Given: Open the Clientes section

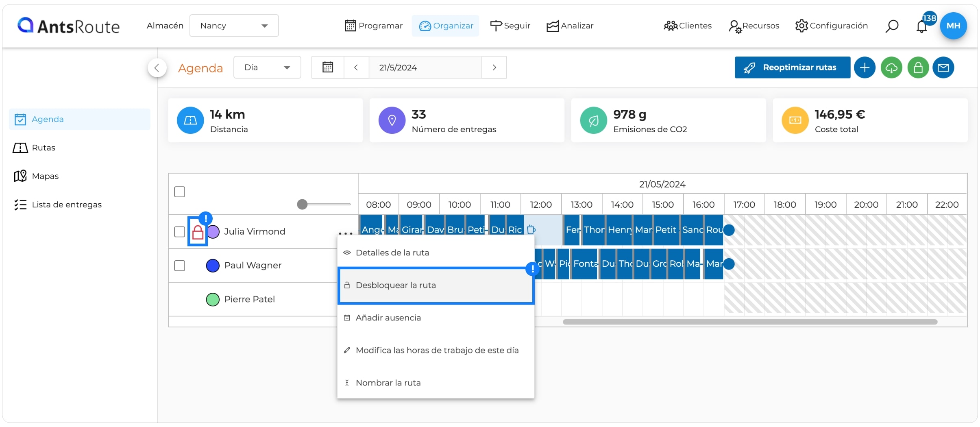Looking at the screenshot, I should [x=688, y=26].
